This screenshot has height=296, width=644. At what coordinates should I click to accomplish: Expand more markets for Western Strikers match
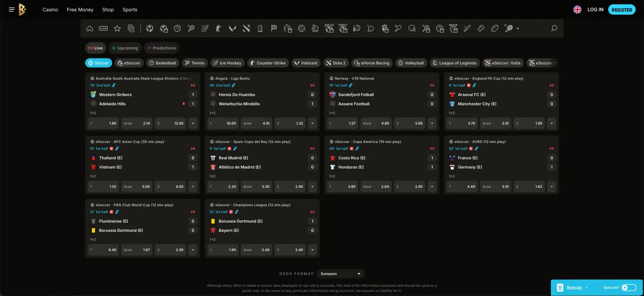click(x=193, y=124)
